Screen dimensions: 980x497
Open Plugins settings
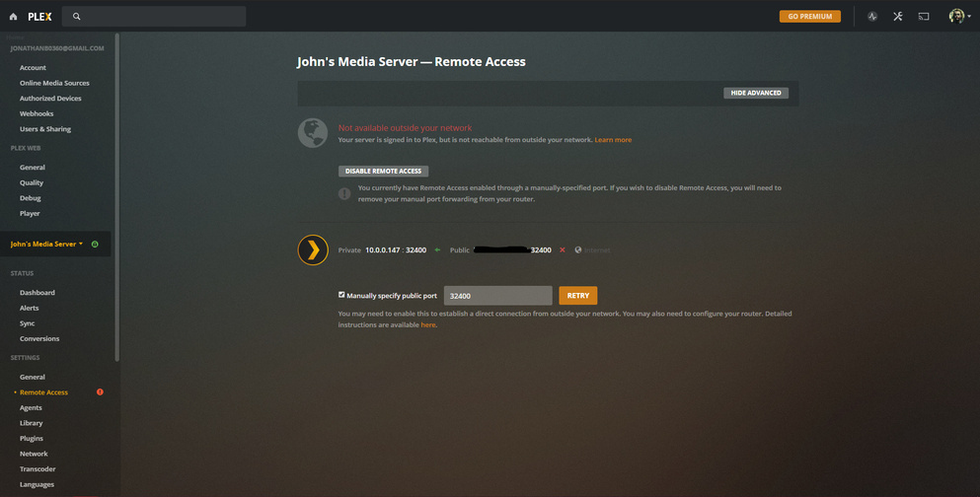coord(32,438)
